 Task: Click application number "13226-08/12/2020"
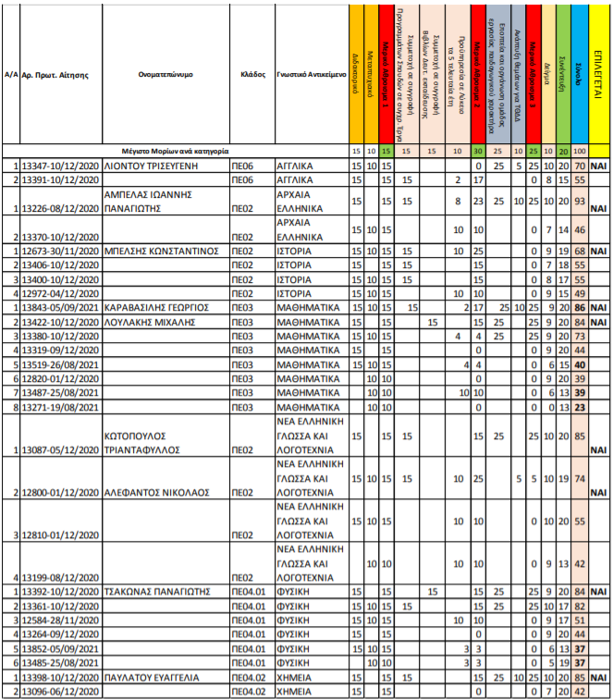click(x=60, y=208)
